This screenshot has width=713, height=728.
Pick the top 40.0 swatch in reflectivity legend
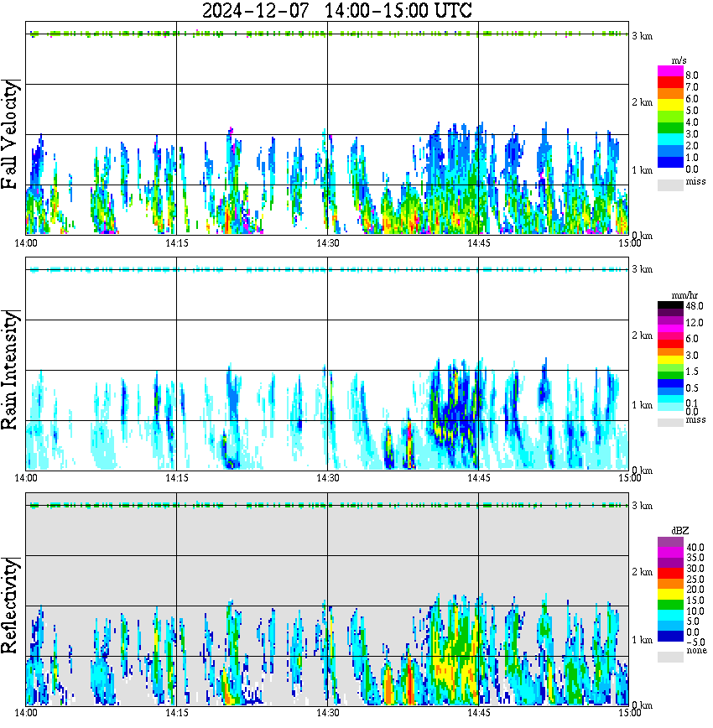coord(670,543)
